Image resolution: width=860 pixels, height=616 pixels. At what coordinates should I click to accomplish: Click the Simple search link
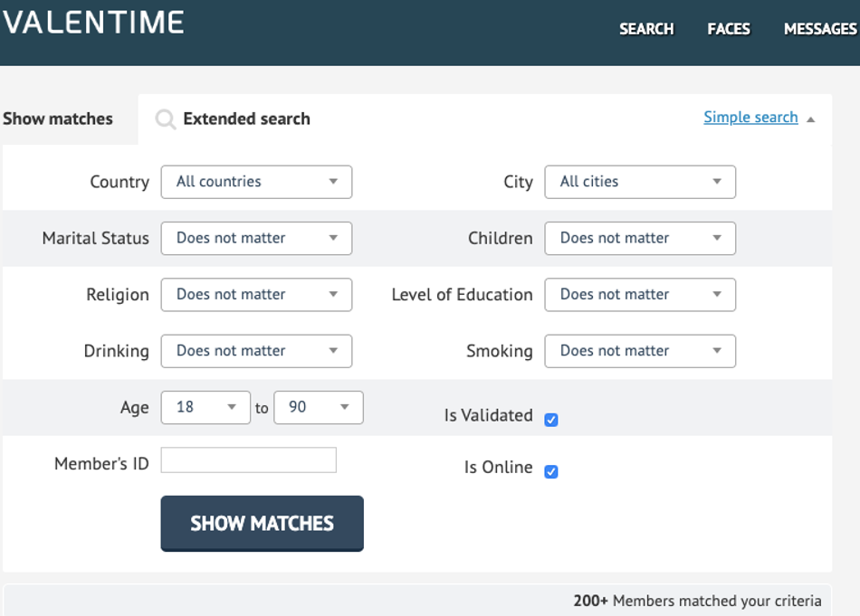point(750,118)
